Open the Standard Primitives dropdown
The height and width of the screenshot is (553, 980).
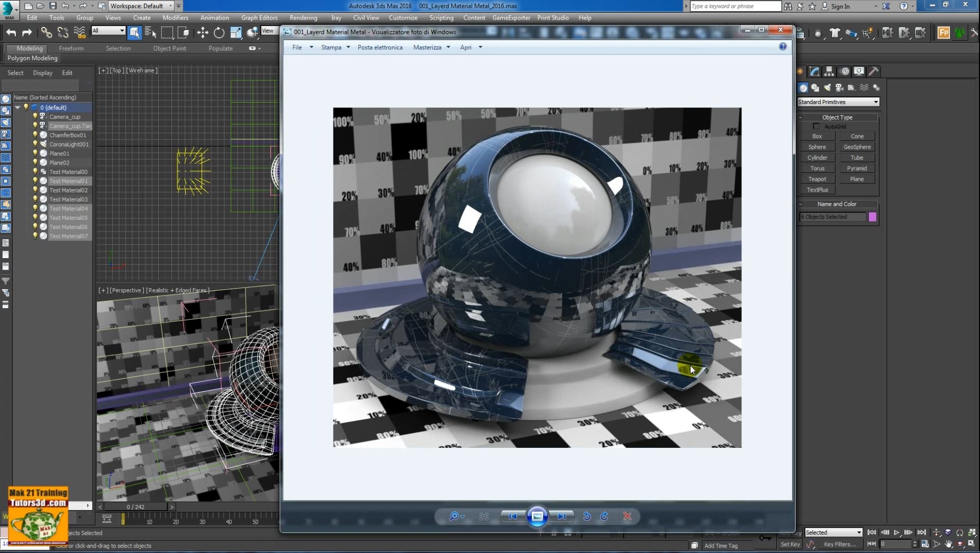point(838,102)
